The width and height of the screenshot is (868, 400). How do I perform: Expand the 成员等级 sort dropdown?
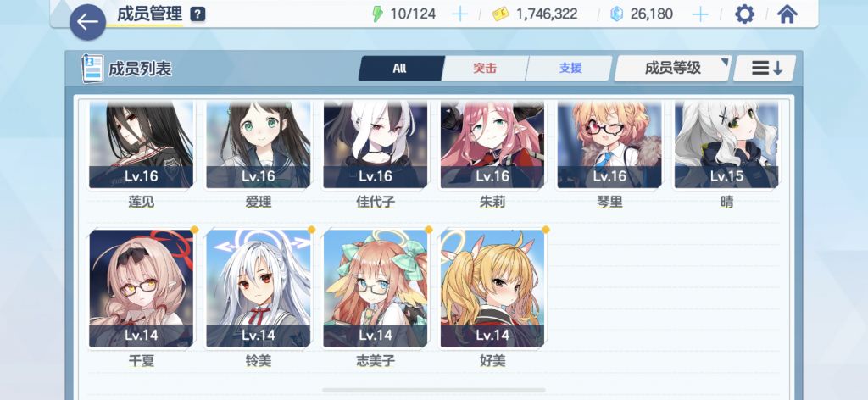(672, 68)
